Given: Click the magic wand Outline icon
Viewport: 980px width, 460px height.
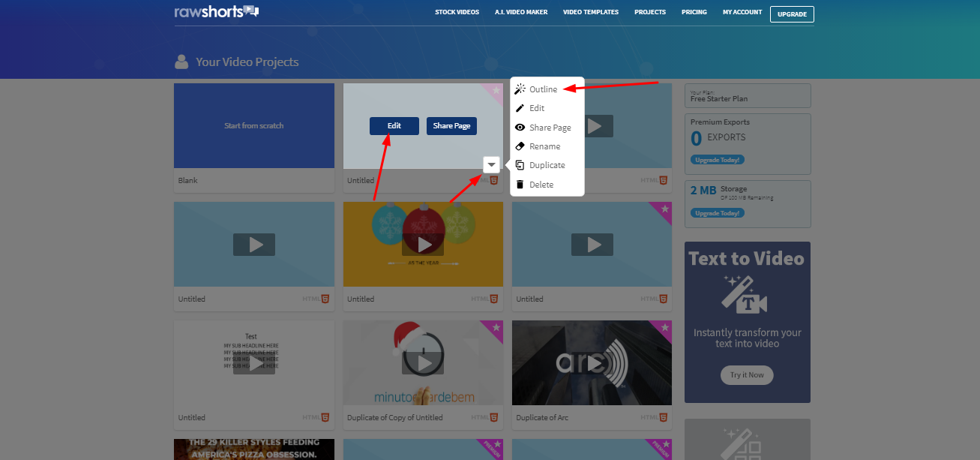Looking at the screenshot, I should [520, 89].
